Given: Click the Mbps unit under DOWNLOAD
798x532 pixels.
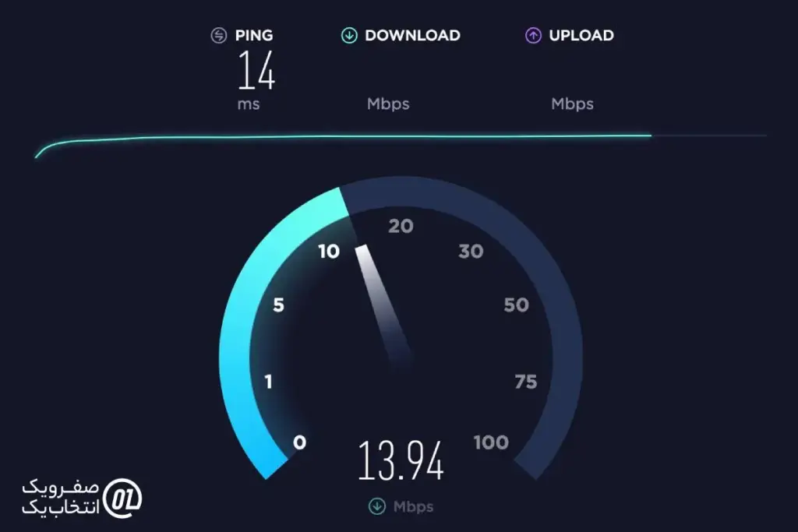Looking at the screenshot, I should click(x=388, y=104).
